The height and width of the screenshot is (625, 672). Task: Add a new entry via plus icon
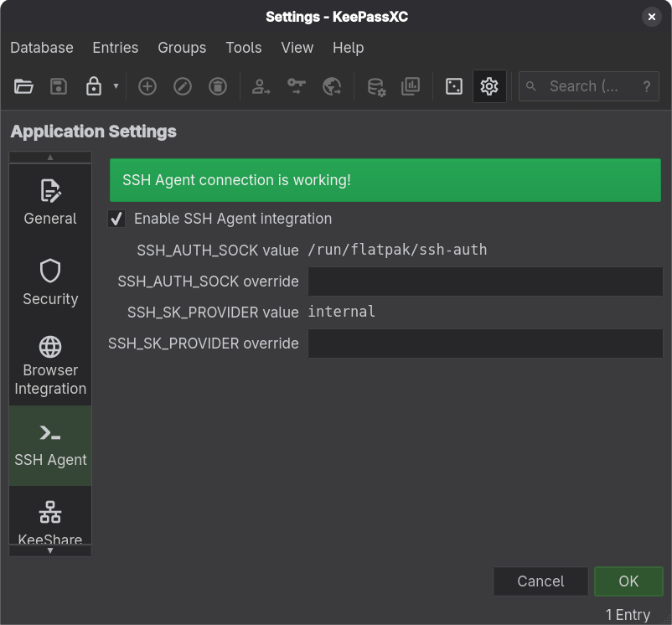coord(147,86)
